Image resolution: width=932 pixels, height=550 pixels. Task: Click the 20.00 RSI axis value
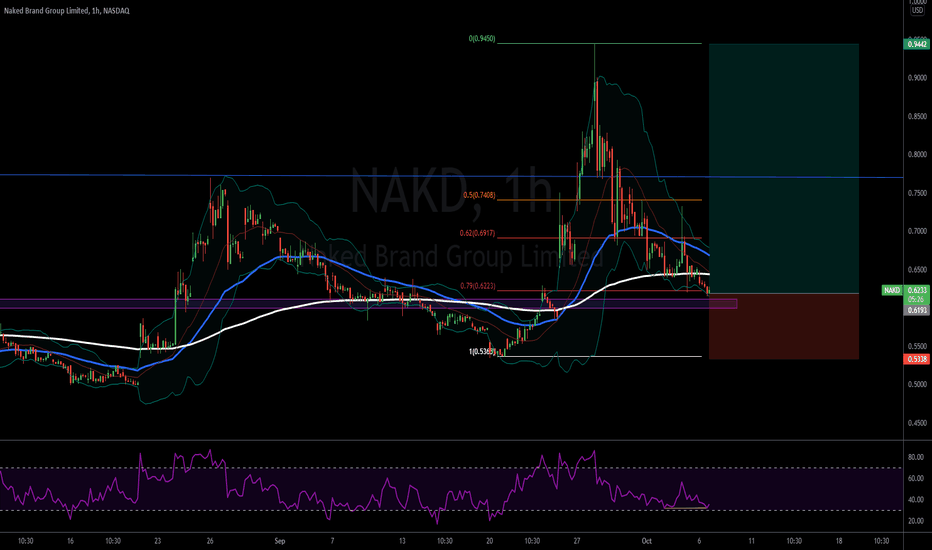(x=916, y=521)
